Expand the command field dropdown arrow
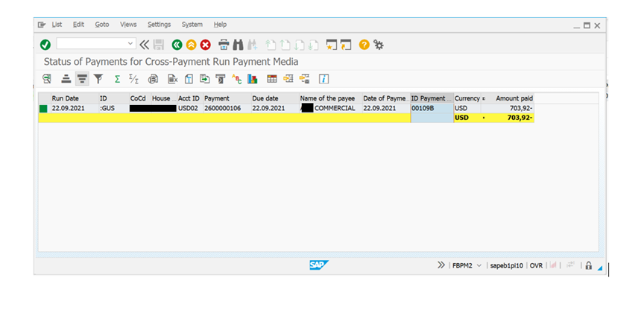 pyautogui.click(x=131, y=45)
